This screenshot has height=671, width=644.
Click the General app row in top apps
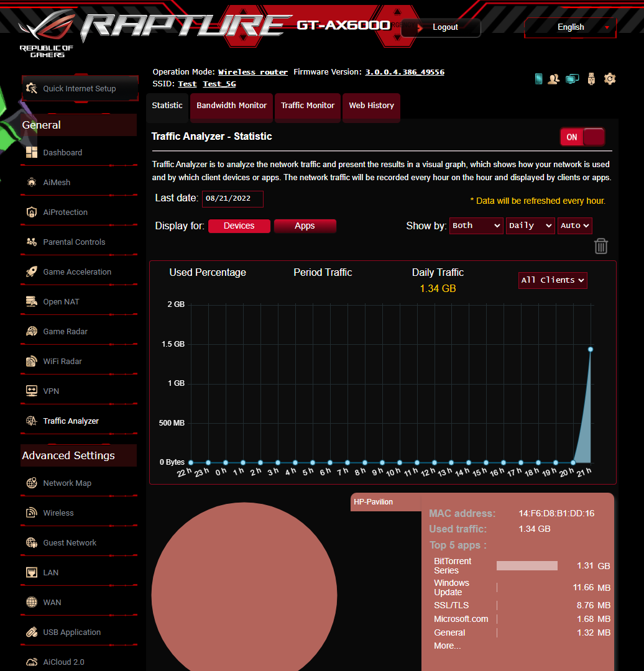click(522, 632)
